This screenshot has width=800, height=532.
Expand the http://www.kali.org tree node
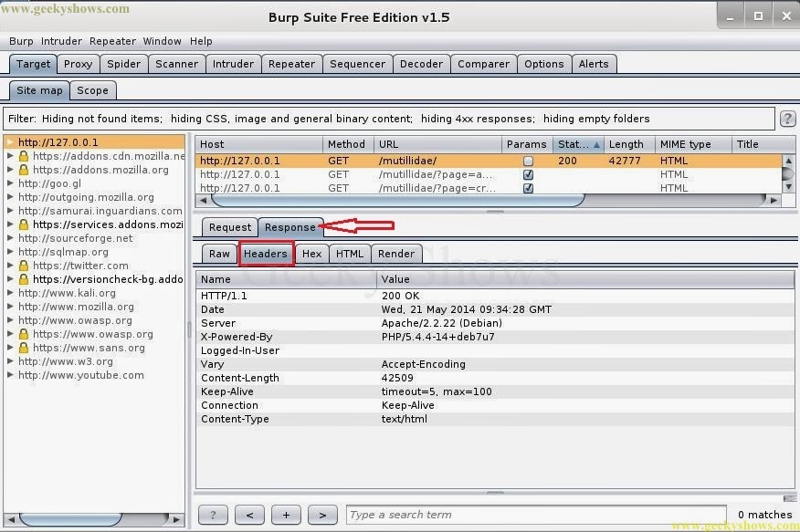pyautogui.click(x=10, y=293)
